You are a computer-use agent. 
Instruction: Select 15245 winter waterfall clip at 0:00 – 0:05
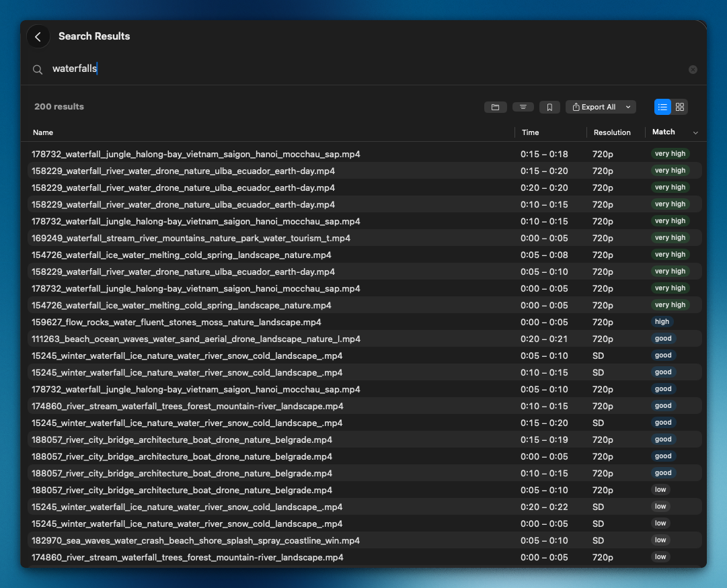pos(365,523)
